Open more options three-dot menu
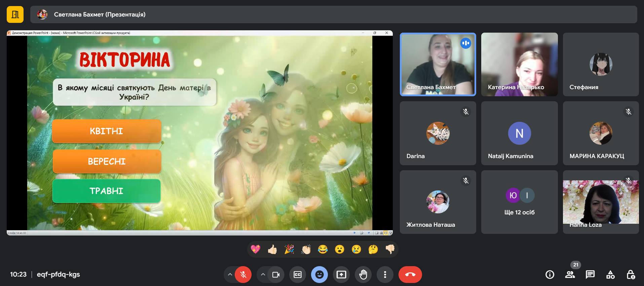The width and height of the screenshot is (644, 286). (385, 275)
